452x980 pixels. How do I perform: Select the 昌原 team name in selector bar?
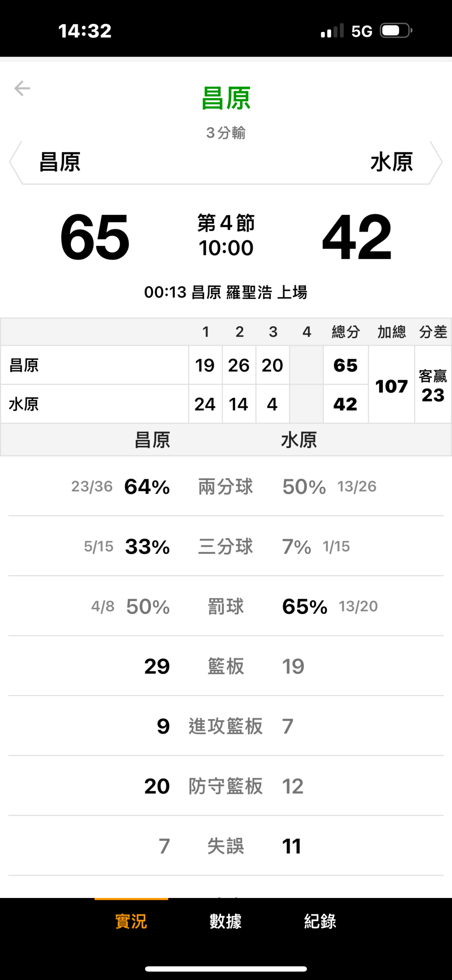coord(60,162)
